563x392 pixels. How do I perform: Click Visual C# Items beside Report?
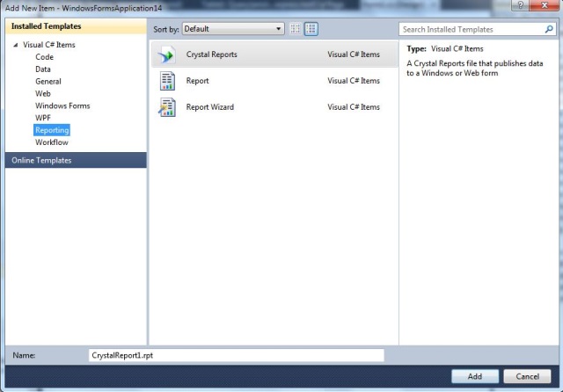pos(354,81)
